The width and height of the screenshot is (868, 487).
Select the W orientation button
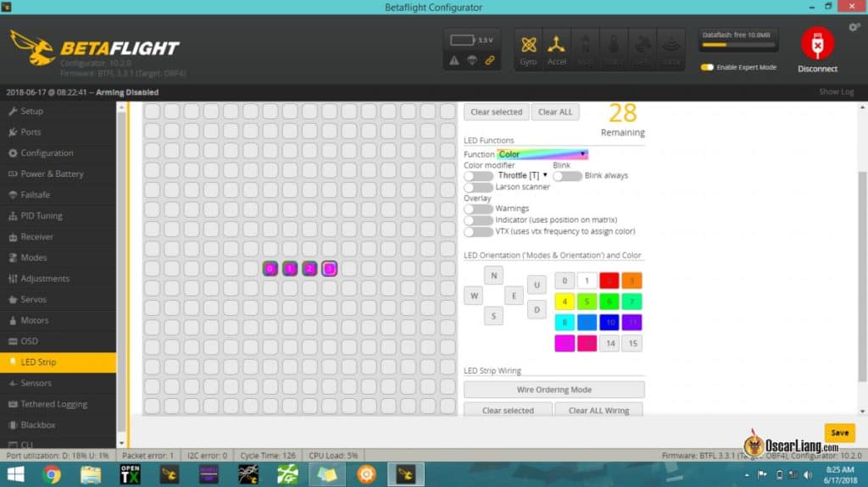(474, 296)
